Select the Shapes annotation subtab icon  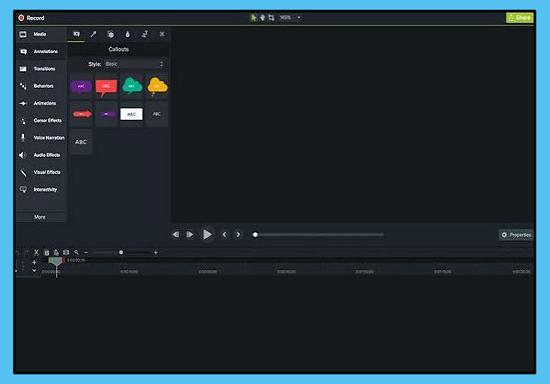[x=111, y=34]
